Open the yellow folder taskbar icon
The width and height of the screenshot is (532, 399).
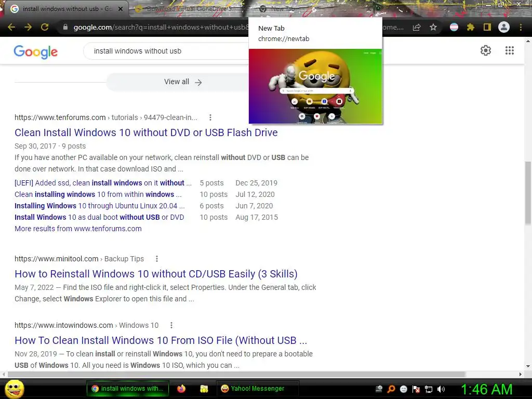(x=204, y=389)
